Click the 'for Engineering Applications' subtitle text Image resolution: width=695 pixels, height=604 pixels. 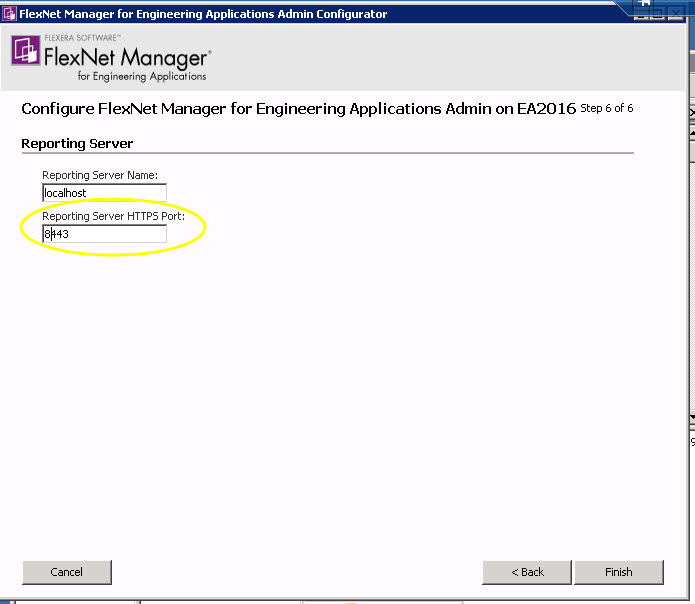[x=142, y=76]
